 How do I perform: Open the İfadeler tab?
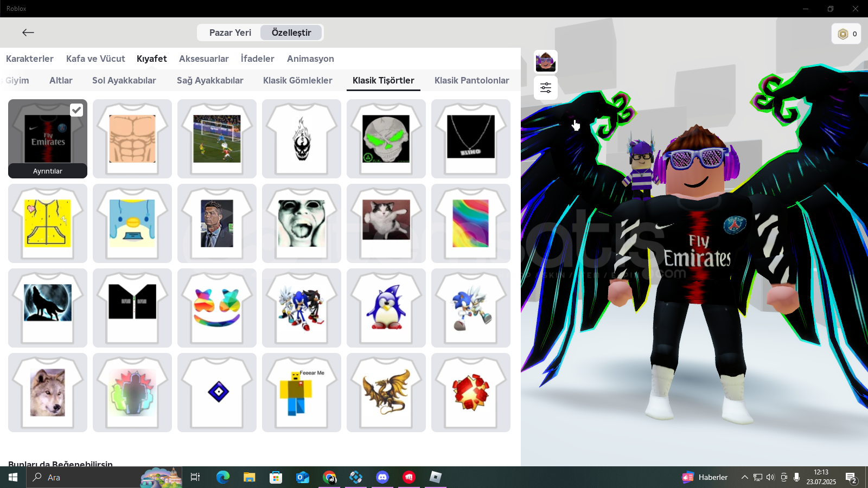(258, 59)
